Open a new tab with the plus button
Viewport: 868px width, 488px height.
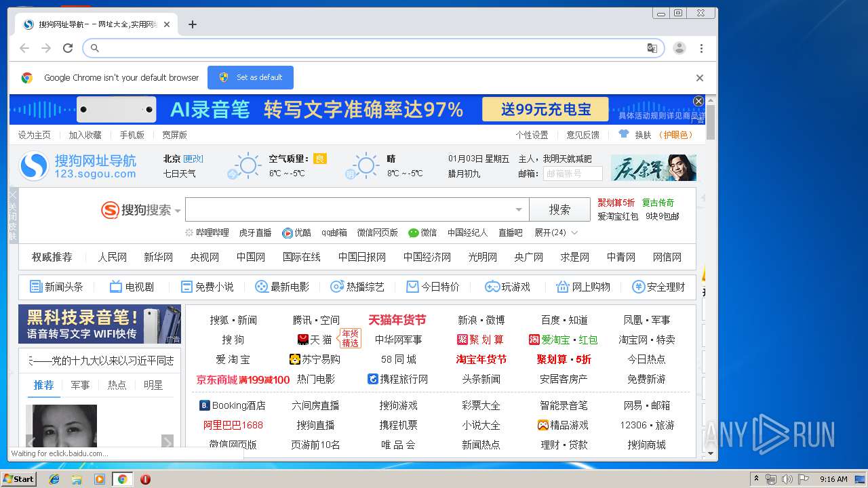[x=193, y=24]
